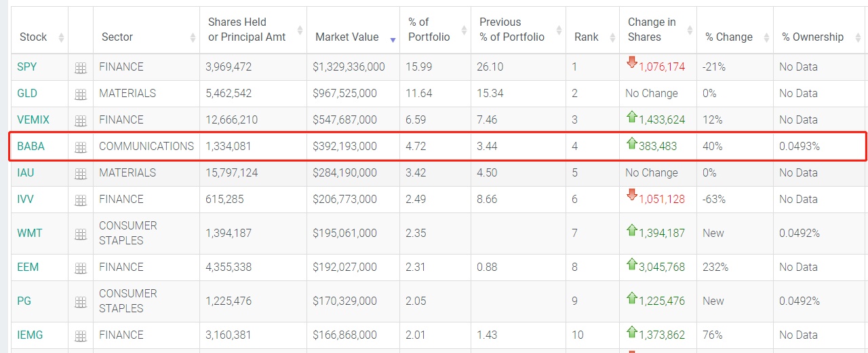Click the grid icon beside GLD
The height and width of the screenshot is (353, 868).
tap(81, 94)
